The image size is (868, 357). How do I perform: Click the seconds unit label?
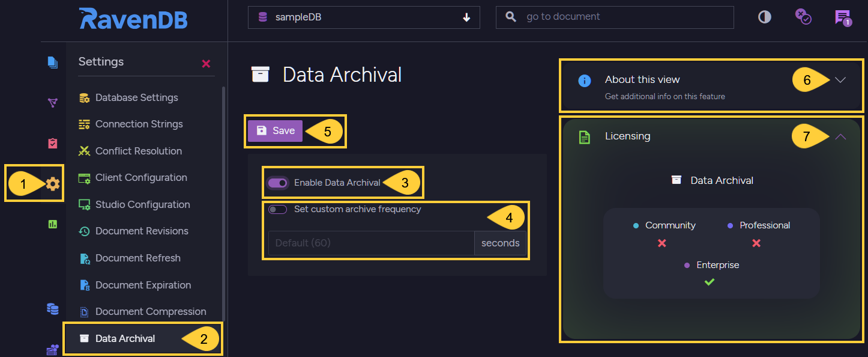click(x=500, y=243)
